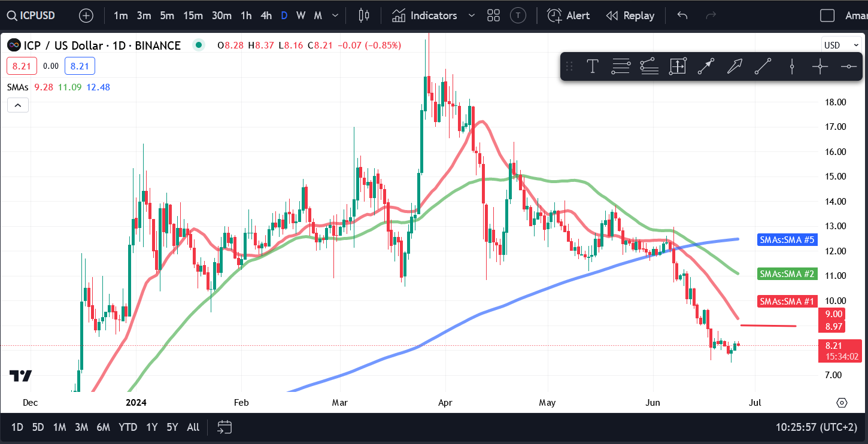Viewport: 868px width, 444px height.
Task: Click the SMAs:SMA #1 red label
Action: coord(787,302)
